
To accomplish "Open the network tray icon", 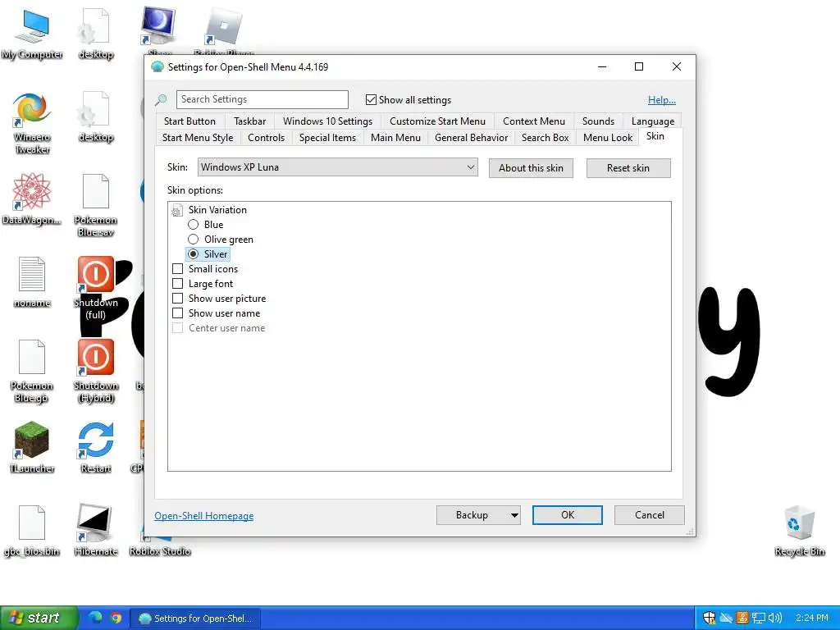I will pyautogui.click(x=758, y=618).
